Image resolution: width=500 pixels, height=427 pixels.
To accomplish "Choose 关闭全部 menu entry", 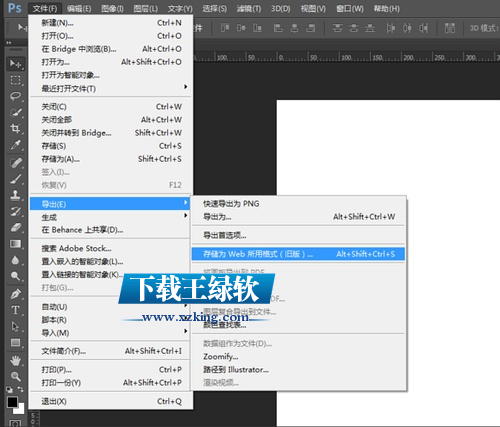I will coord(111,120).
